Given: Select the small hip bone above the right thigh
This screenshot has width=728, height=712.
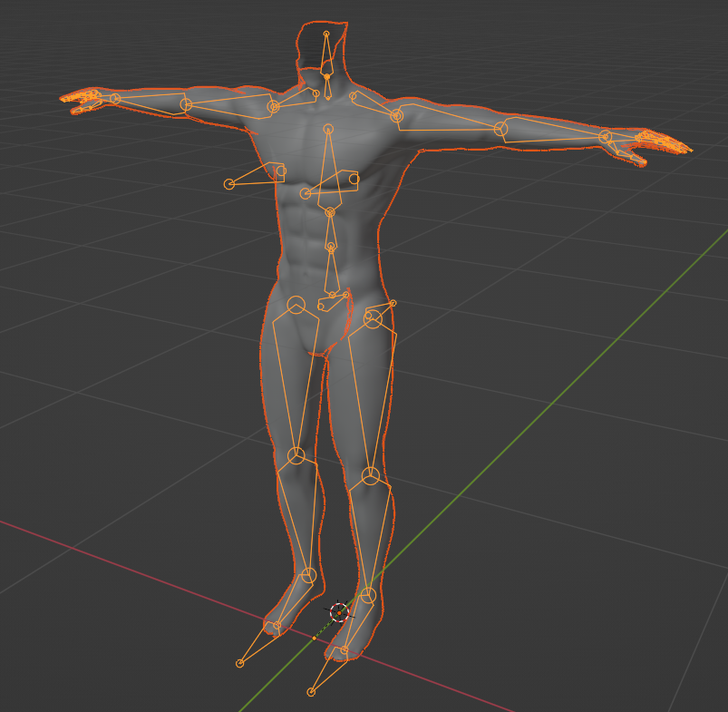Looking at the screenshot, I should pyautogui.click(x=381, y=310).
